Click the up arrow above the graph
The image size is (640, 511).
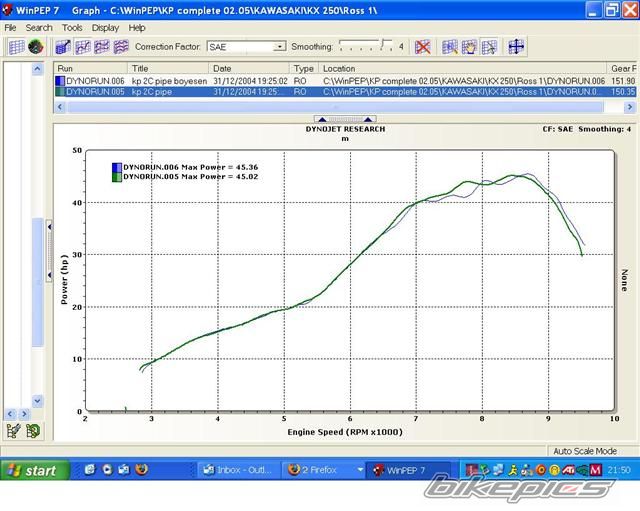pos(323,119)
